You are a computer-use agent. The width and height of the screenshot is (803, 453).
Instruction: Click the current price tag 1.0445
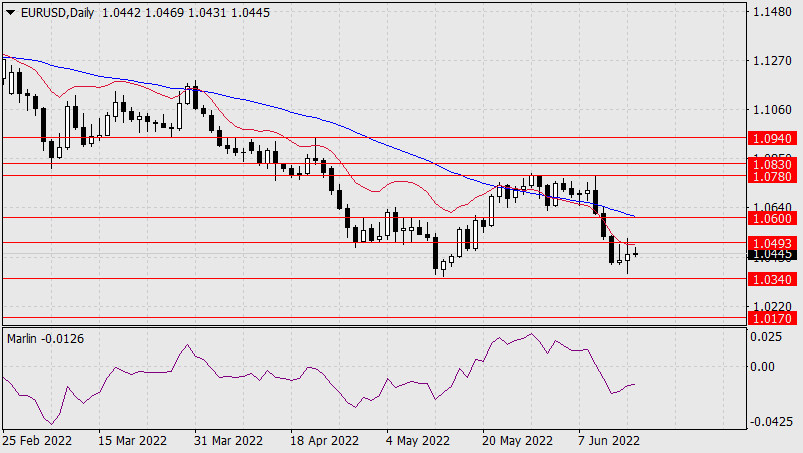(772, 254)
